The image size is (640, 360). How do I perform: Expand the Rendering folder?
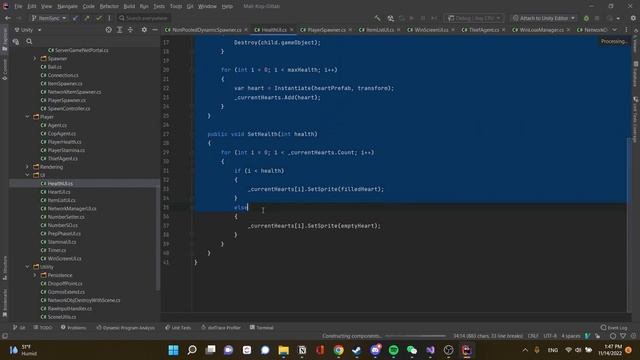click(x=27, y=167)
